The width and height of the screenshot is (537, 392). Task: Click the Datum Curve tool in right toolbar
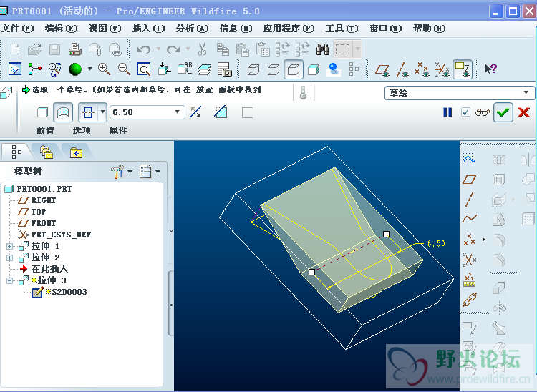(470, 218)
